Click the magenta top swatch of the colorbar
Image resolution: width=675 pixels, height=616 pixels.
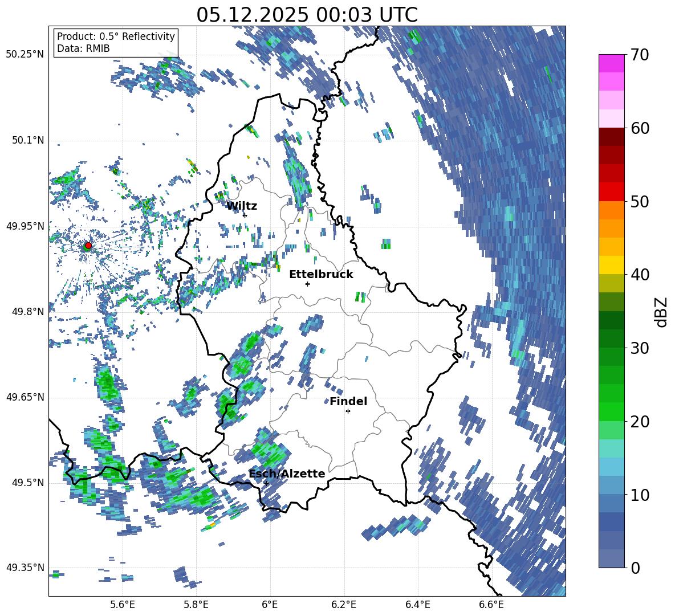[x=611, y=63]
